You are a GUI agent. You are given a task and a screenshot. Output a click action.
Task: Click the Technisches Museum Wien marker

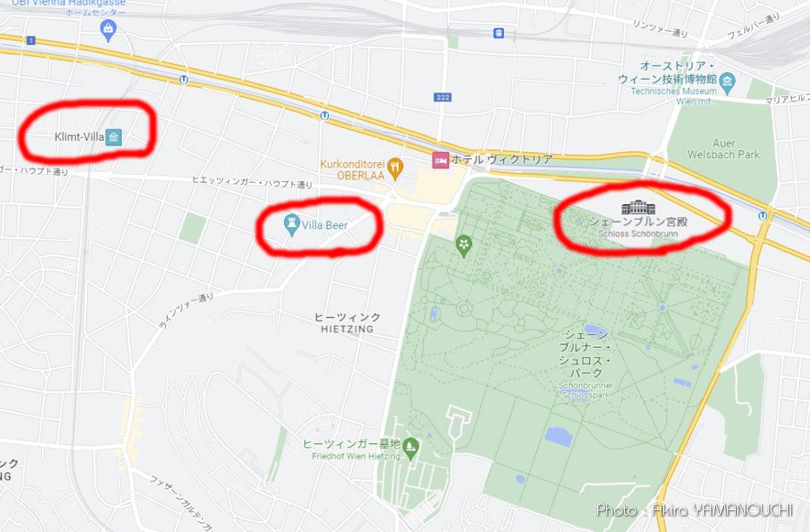point(728,82)
